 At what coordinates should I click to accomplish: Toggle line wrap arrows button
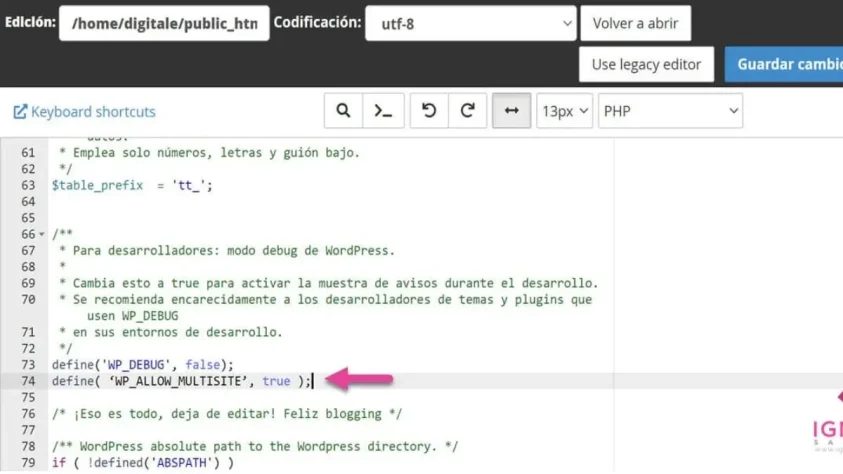[511, 111]
